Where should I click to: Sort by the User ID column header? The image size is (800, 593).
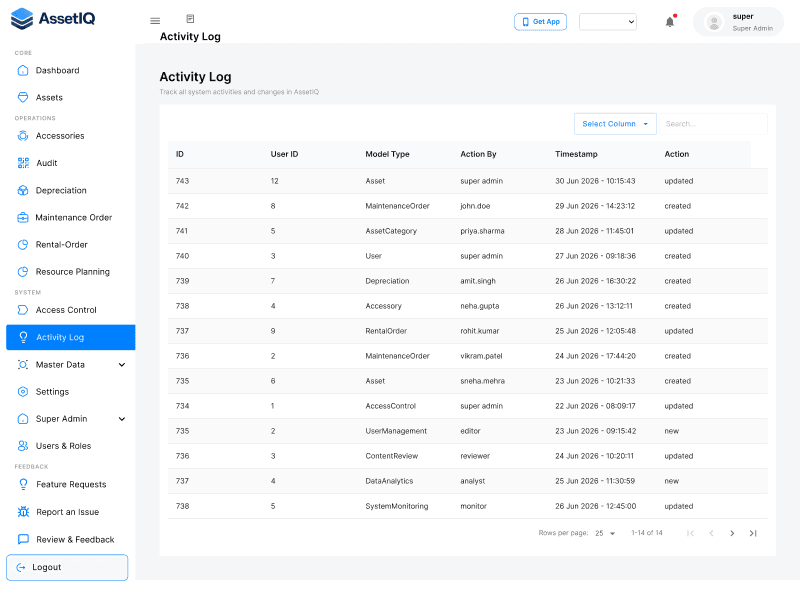click(x=284, y=154)
